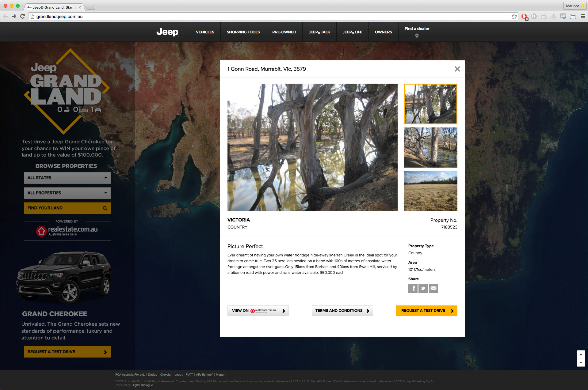
Task: Open the VEHICLES menu
Action: tap(205, 32)
